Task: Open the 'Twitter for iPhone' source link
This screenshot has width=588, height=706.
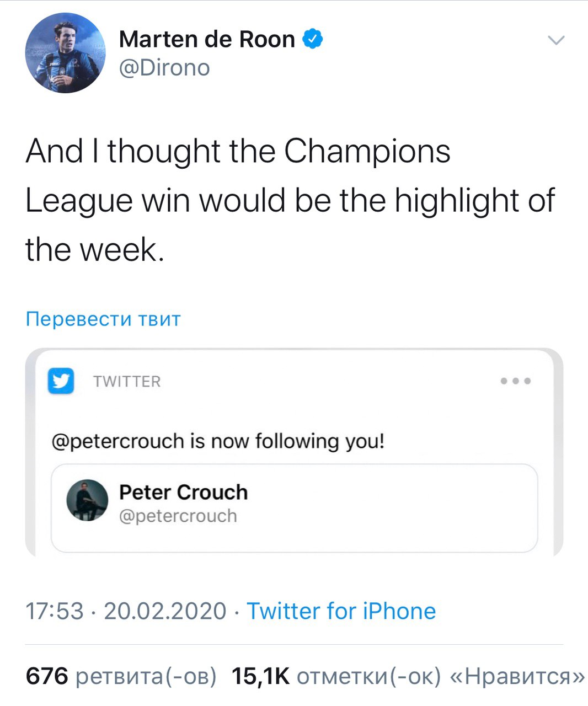Action: [x=341, y=611]
